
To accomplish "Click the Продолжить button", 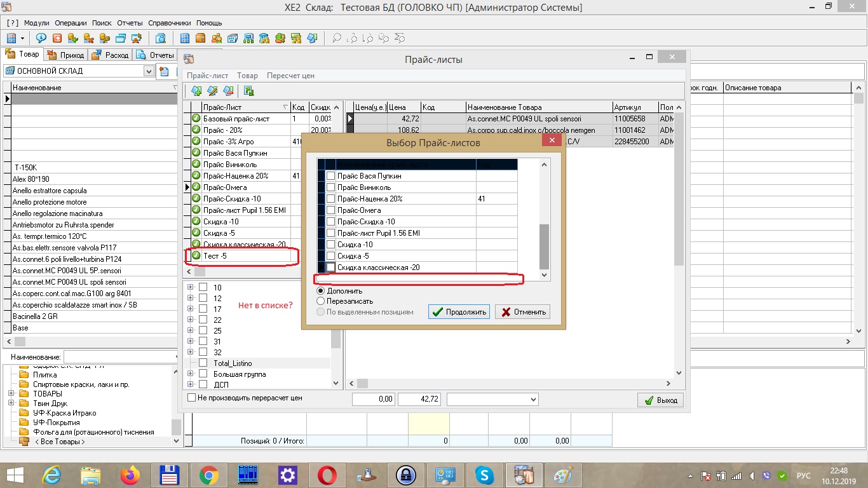I will [458, 312].
